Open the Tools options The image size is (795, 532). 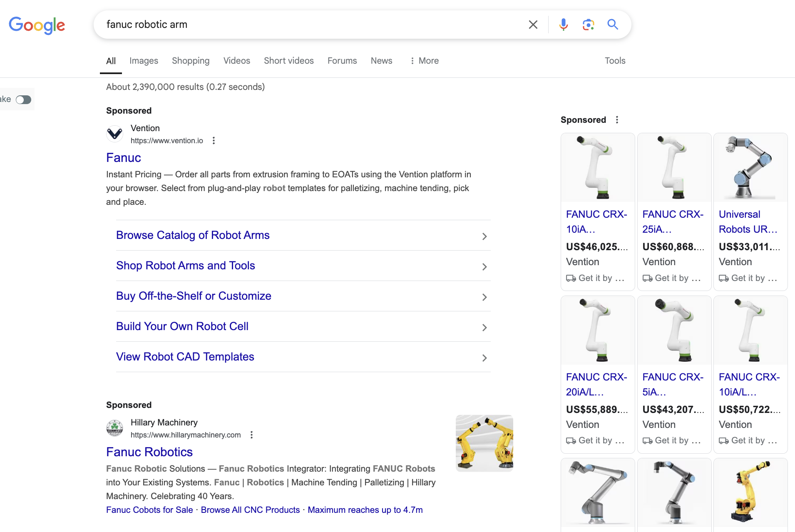(615, 61)
